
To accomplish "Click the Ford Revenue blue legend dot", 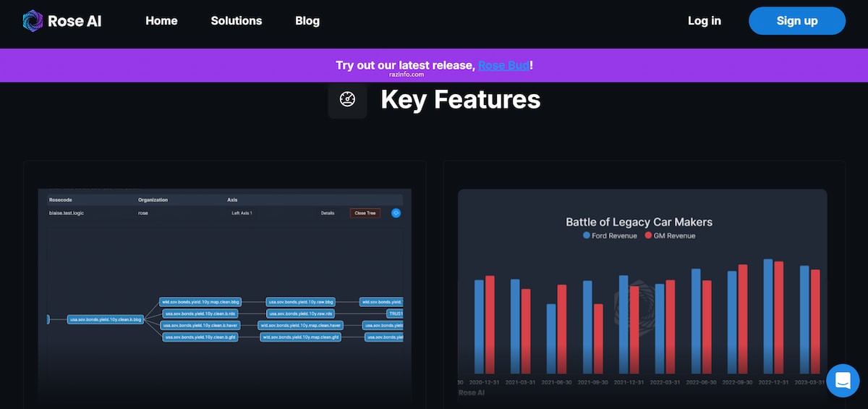I will [587, 236].
